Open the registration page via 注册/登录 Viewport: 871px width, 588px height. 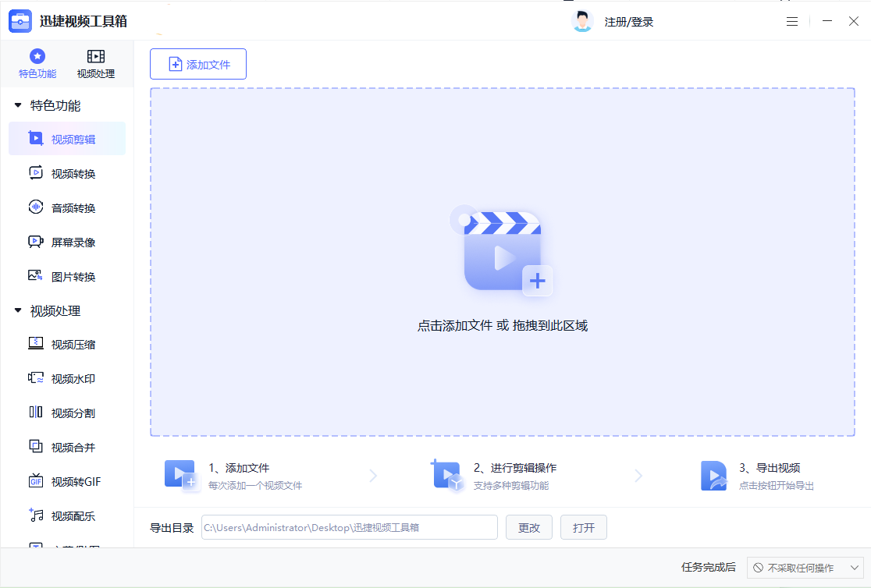628,21
